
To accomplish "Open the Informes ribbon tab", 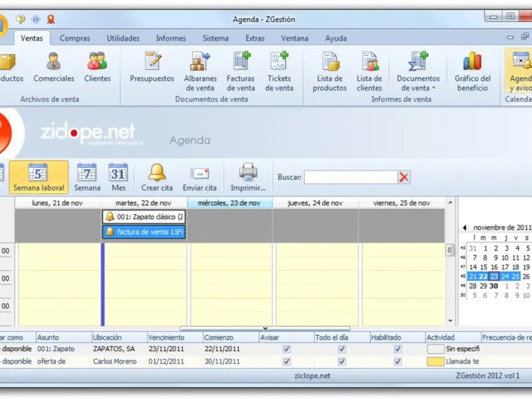I will coord(171,39).
